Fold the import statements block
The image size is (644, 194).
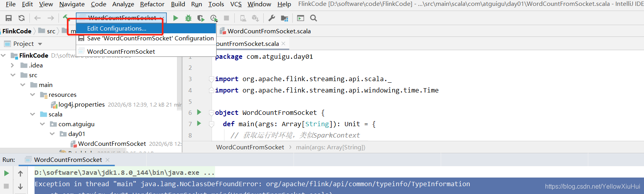tap(212, 79)
